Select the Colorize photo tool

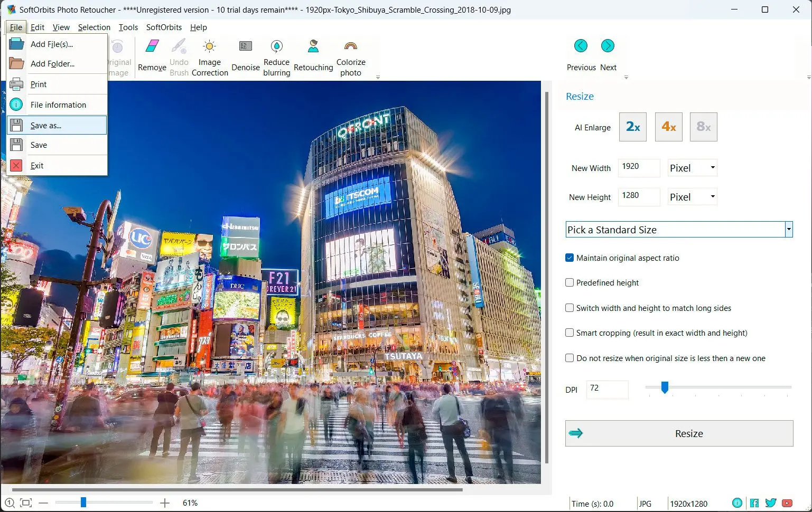(350, 56)
